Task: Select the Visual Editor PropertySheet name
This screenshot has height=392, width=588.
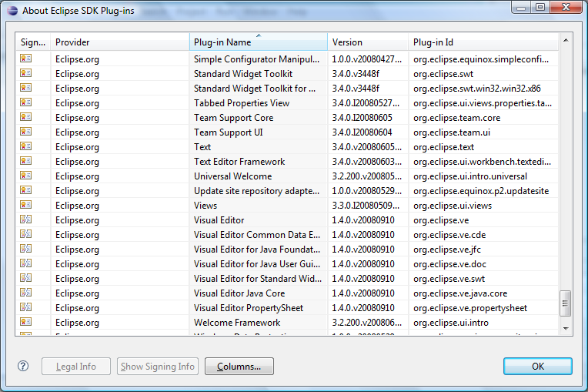Action: [x=249, y=308]
